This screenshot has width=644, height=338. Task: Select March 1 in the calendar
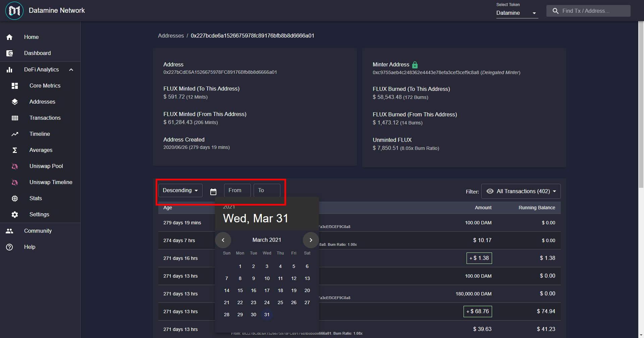coord(240,267)
